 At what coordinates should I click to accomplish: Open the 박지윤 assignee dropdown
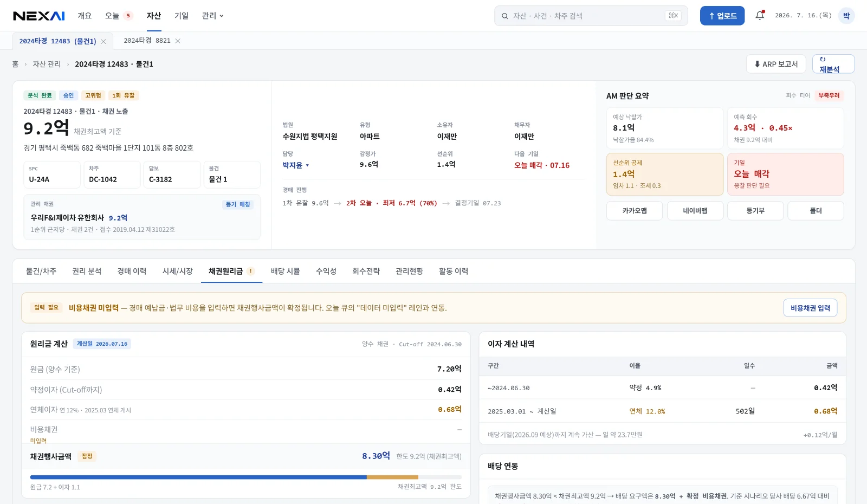click(x=296, y=165)
